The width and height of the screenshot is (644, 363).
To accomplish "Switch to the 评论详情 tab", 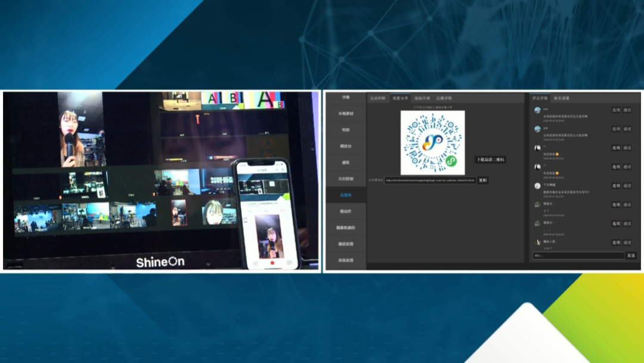I will [x=540, y=99].
